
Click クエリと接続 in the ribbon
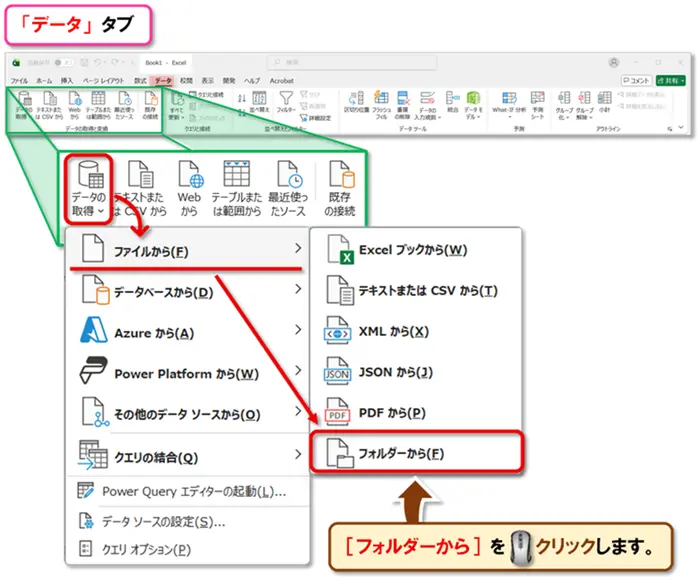[206, 95]
